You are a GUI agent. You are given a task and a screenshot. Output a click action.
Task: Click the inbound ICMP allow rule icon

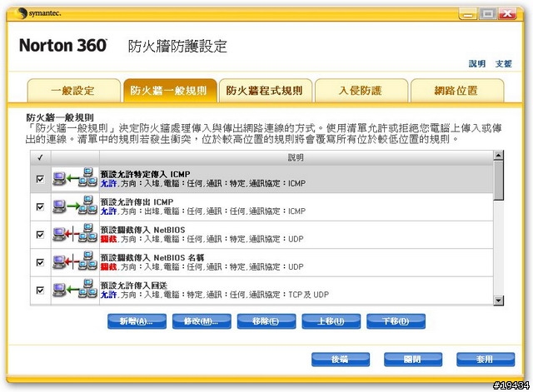75,178
